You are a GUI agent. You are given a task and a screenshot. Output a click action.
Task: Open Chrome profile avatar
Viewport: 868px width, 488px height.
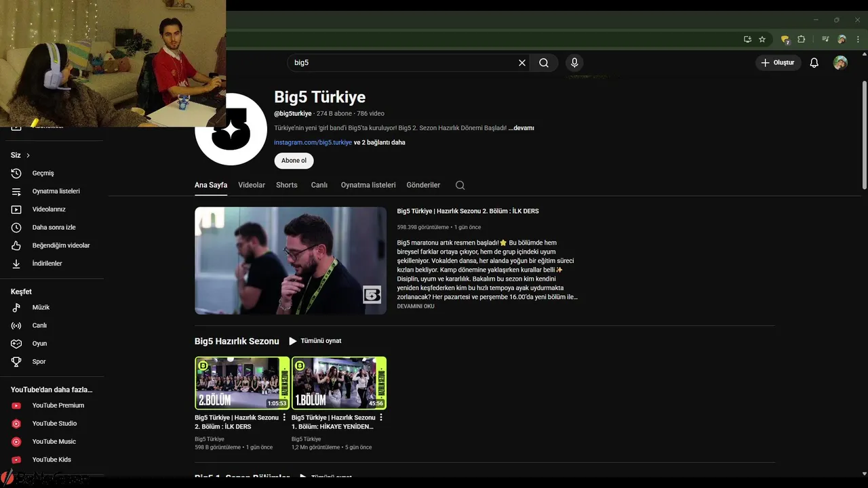[x=842, y=39]
